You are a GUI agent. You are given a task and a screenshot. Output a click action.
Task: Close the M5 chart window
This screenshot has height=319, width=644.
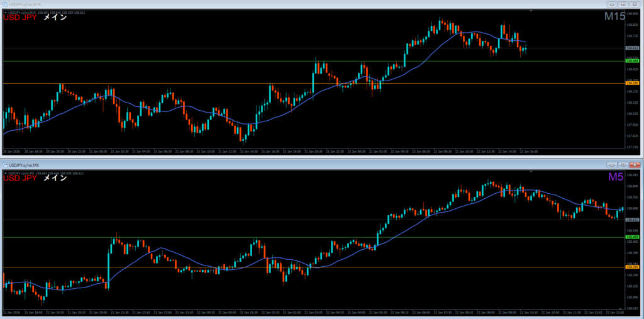635,164
